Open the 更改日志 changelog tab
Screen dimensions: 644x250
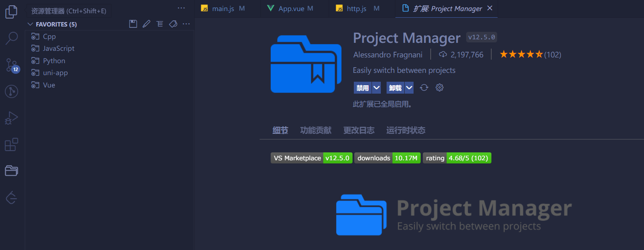point(359,130)
